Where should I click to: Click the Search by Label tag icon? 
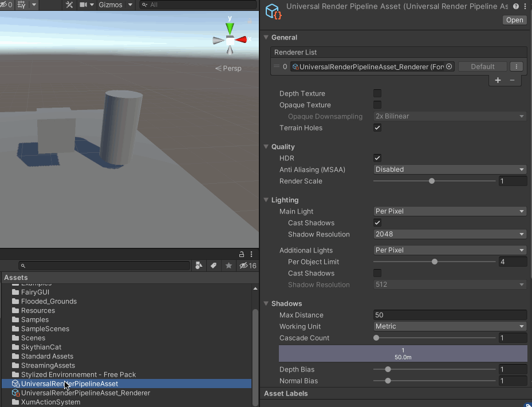tap(214, 266)
